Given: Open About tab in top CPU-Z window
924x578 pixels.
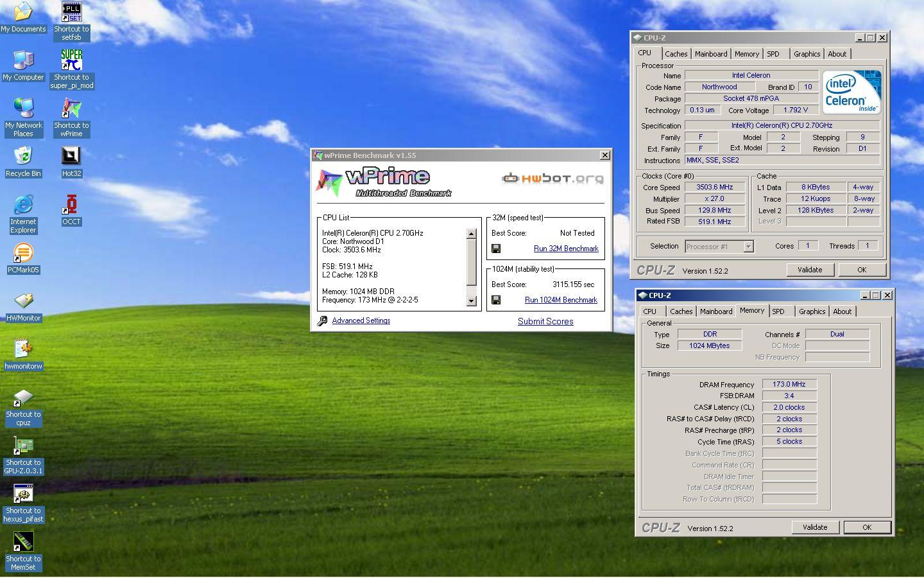Looking at the screenshot, I should (837, 54).
